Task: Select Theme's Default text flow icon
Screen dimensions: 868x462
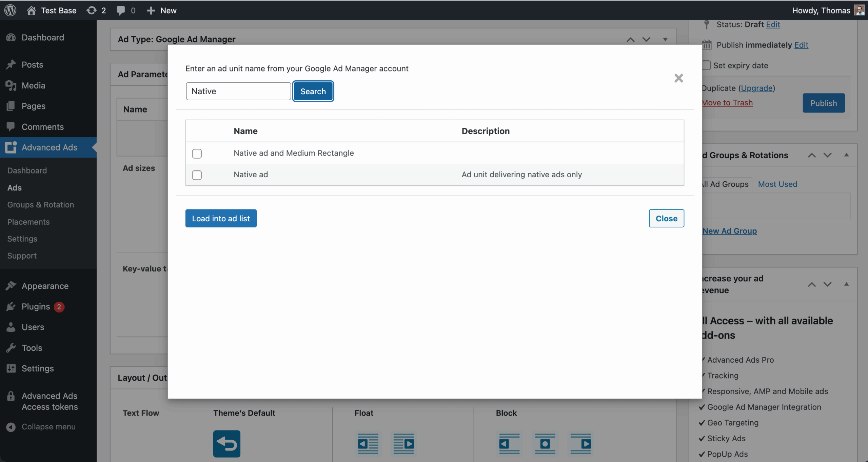Action: 227,444
